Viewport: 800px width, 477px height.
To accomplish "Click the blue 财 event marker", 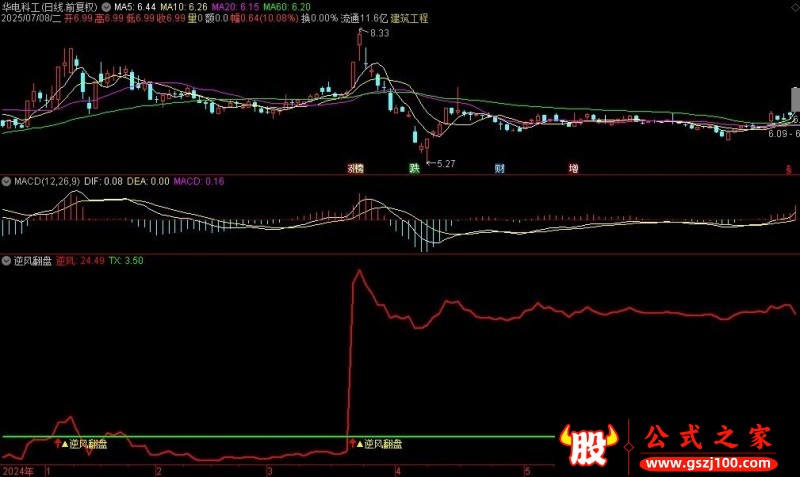I will (x=499, y=168).
